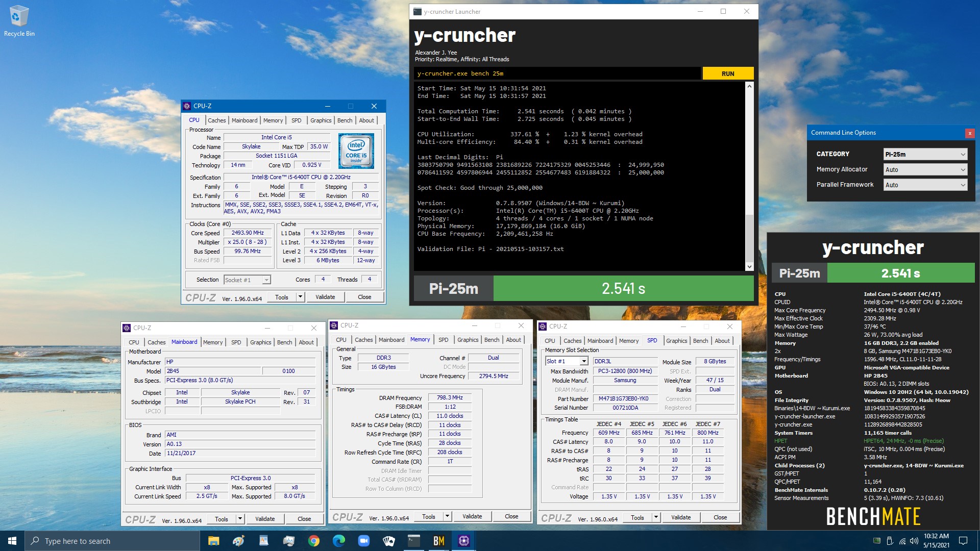Open File Explorer from the taskbar
980x551 pixels.
(213, 541)
